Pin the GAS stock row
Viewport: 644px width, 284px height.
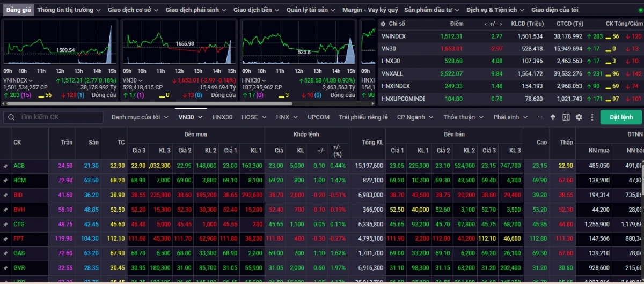5,253
